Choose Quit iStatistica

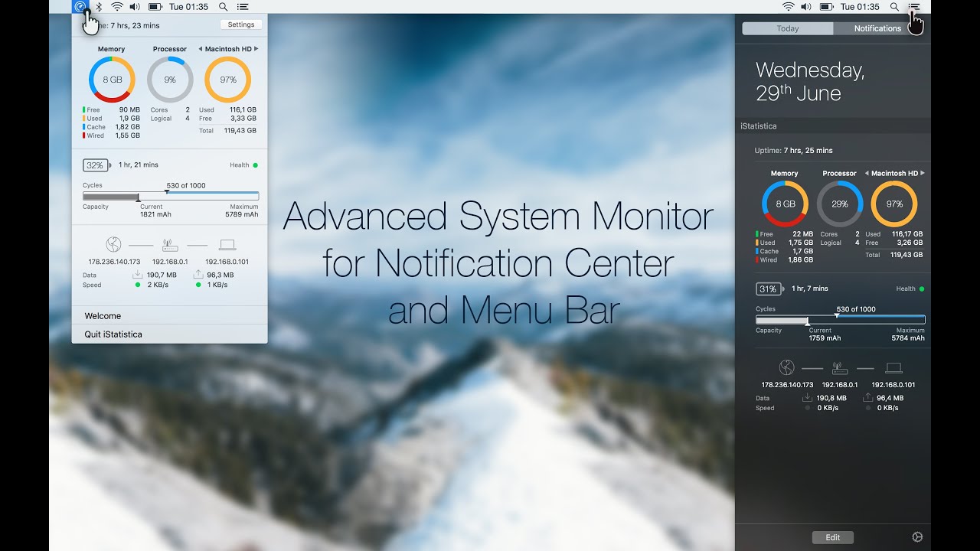pos(169,334)
